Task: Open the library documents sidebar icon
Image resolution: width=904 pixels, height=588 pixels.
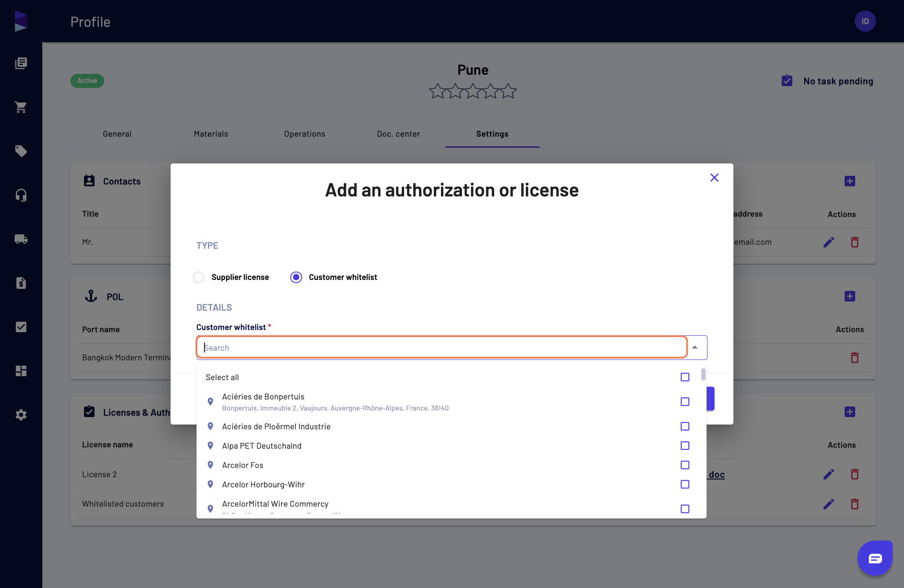Action: (x=21, y=63)
